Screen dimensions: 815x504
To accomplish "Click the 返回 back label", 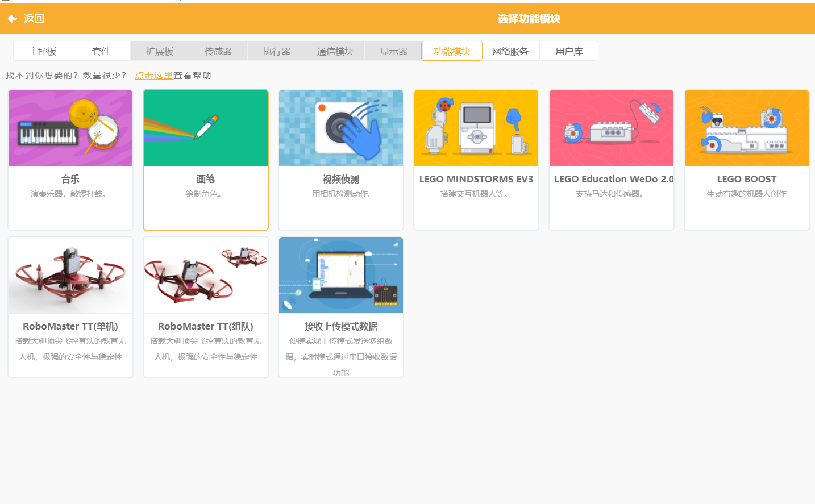I will click(34, 19).
